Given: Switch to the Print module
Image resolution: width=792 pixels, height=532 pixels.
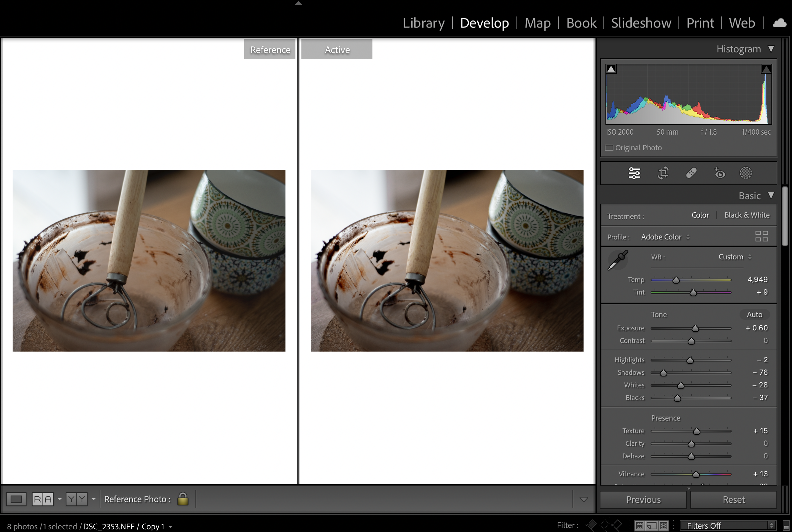Looking at the screenshot, I should pyautogui.click(x=700, y=23).
